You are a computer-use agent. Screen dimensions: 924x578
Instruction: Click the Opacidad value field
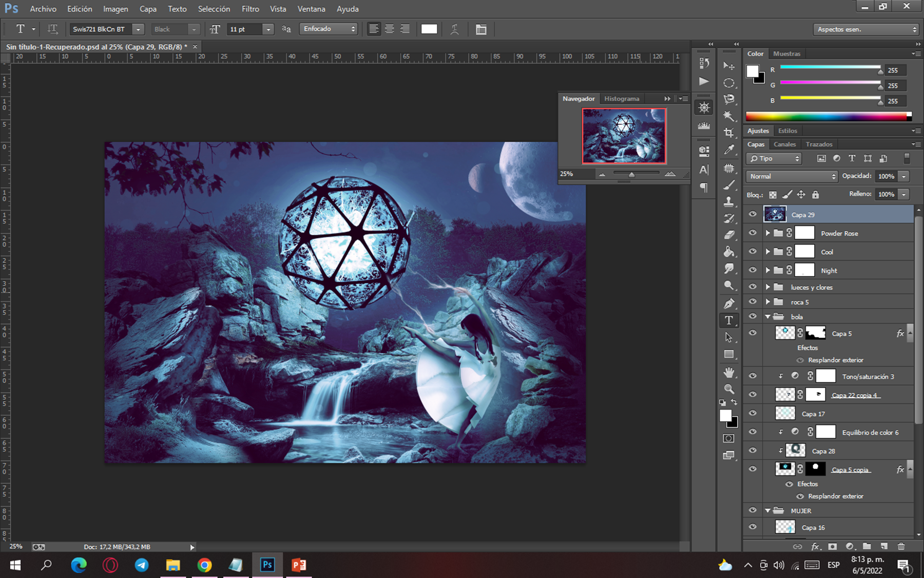[886, 176]
